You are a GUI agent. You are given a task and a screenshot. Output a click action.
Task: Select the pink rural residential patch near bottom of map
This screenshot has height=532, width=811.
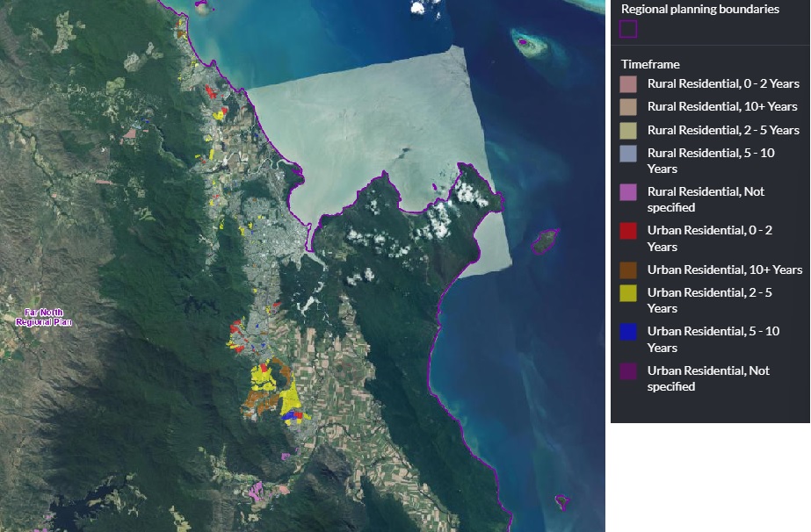pos(255,490)
